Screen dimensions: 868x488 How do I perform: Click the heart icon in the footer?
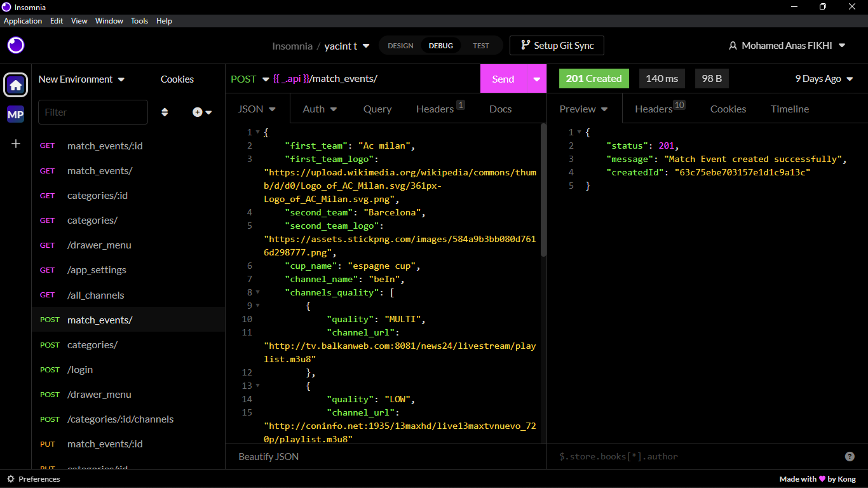(822, 479)
